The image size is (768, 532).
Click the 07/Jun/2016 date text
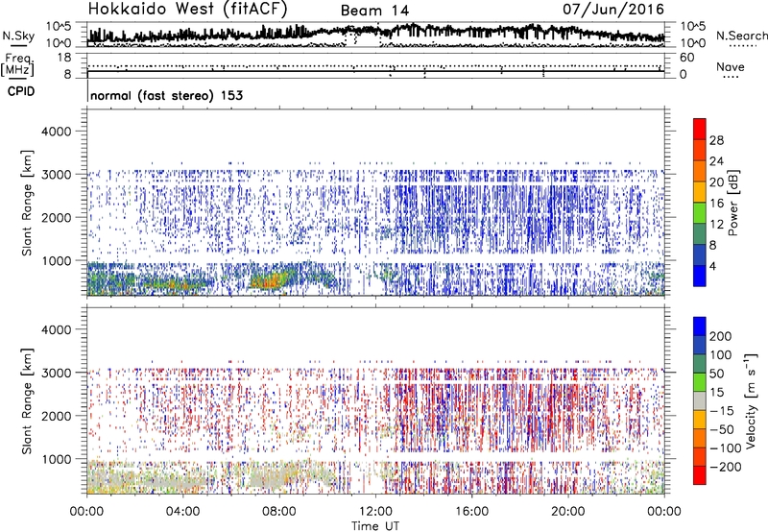(613, 9)
